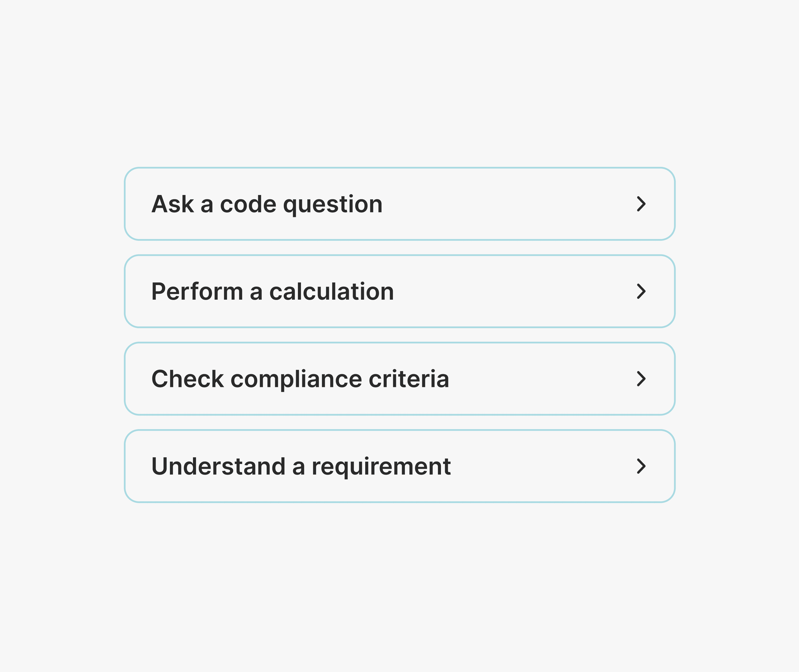799x672 pixels.
Task: Choose the Check compliance criteria option
Action: (399, 379)
